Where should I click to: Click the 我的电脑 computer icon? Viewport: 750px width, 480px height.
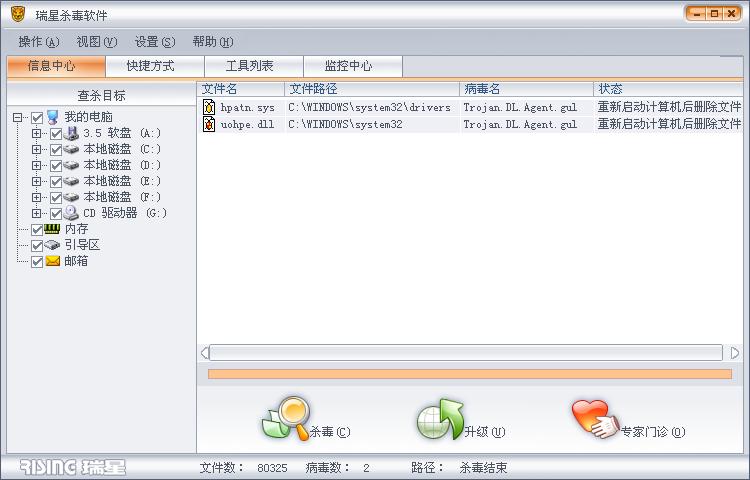pos(53,117)
